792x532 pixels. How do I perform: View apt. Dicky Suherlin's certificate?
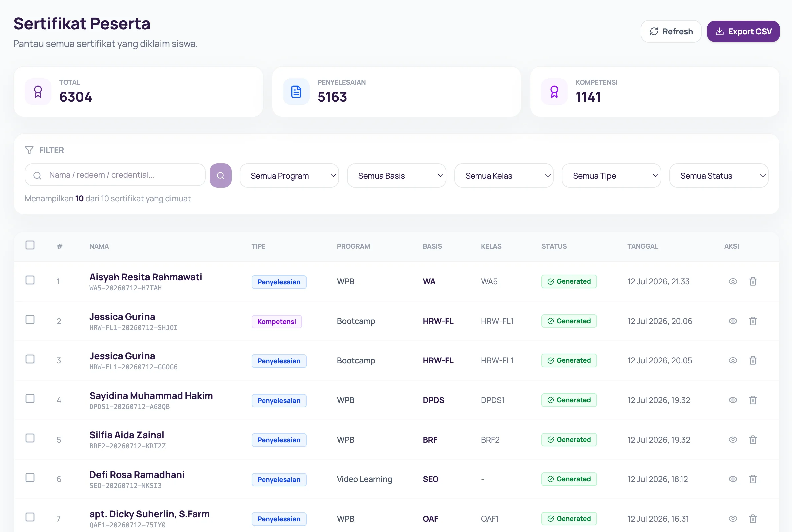(x=733, y=519)
